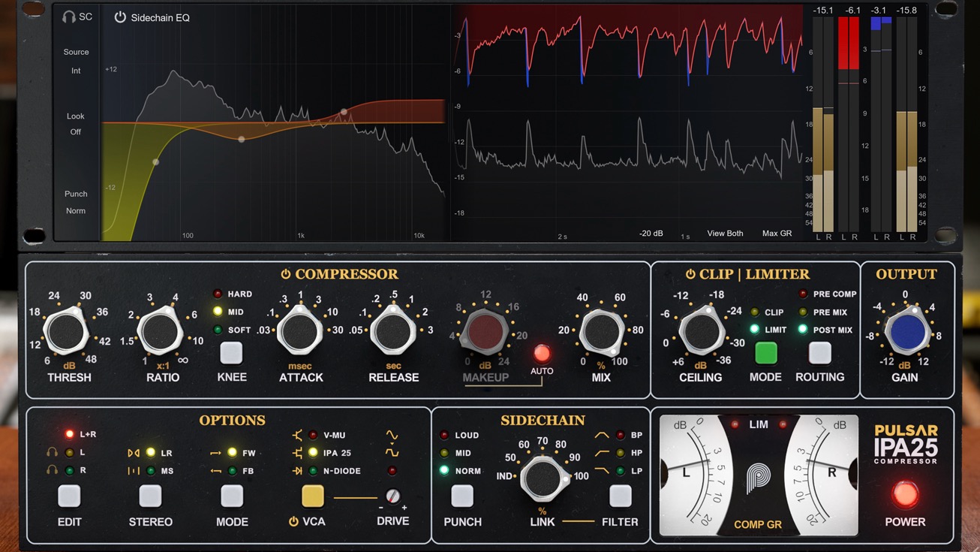Click the Options MODE button
This screenshot has height=552, width=980.
coord(232,496)
